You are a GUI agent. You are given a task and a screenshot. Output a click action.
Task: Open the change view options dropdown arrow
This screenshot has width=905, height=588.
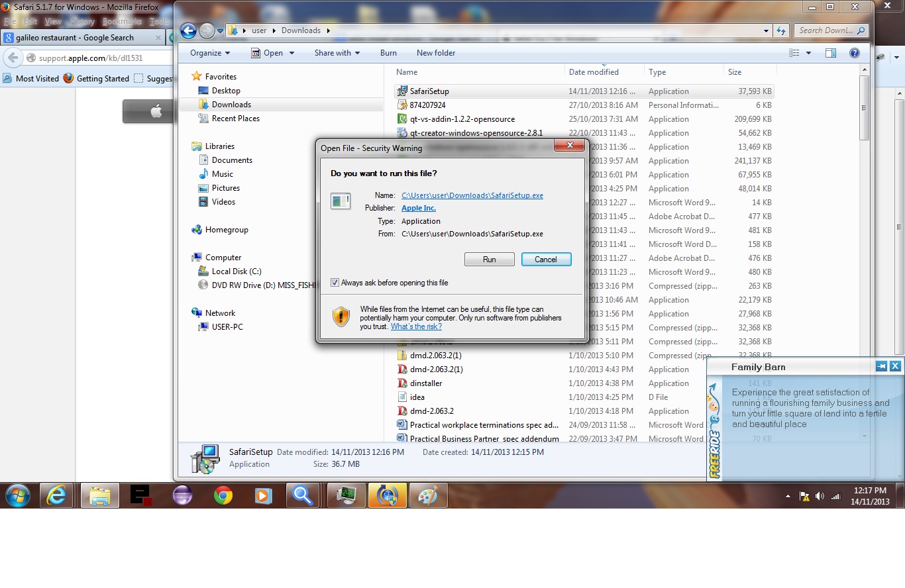(808, 53)
